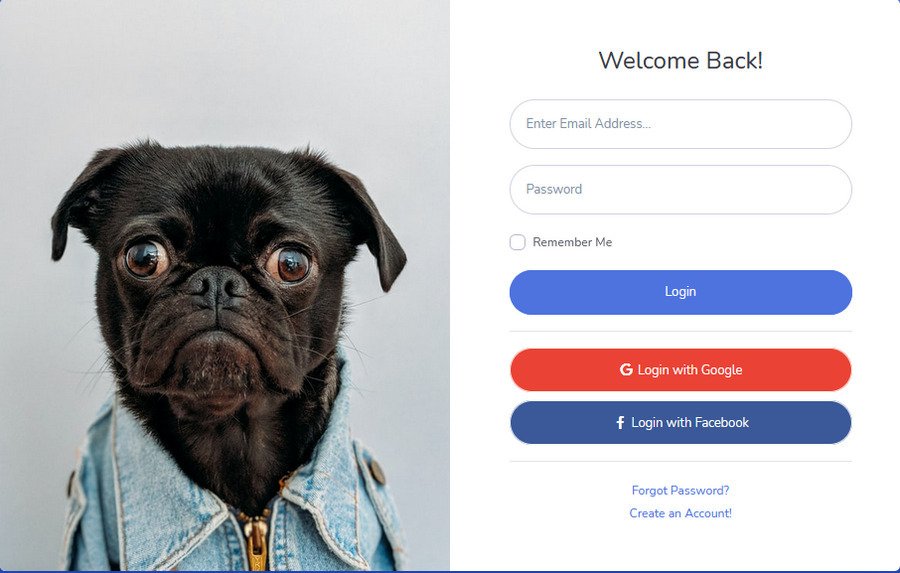The width and height of the screenshot is (900, 573).
Task: Click the Remember Me label text
Action: tap(572, 242)
